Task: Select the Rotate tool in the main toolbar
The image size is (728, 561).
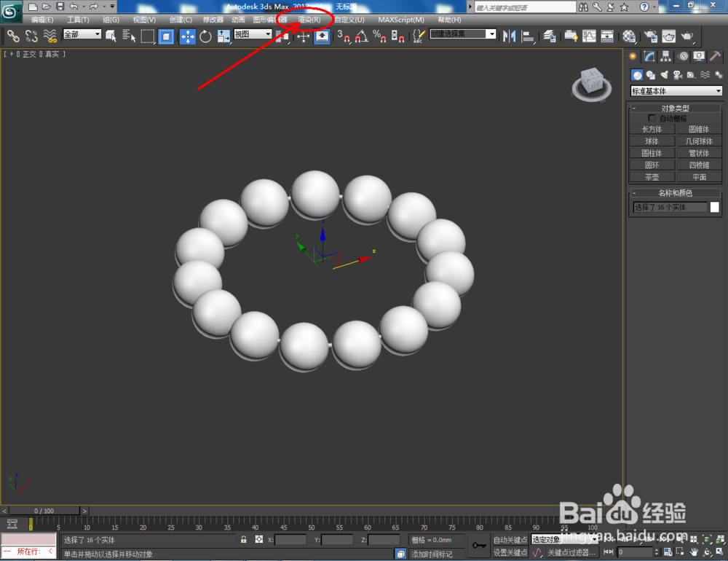Action: (207, 36)
